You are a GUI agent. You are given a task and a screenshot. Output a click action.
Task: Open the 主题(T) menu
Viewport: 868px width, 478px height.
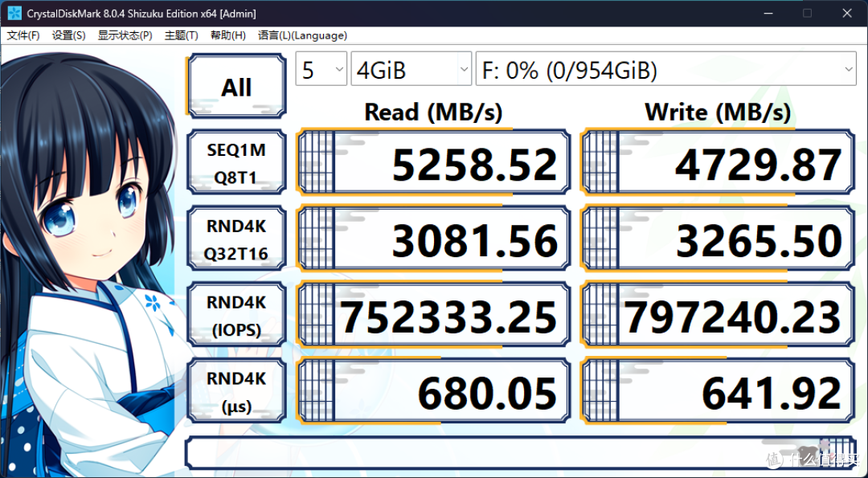181,35
